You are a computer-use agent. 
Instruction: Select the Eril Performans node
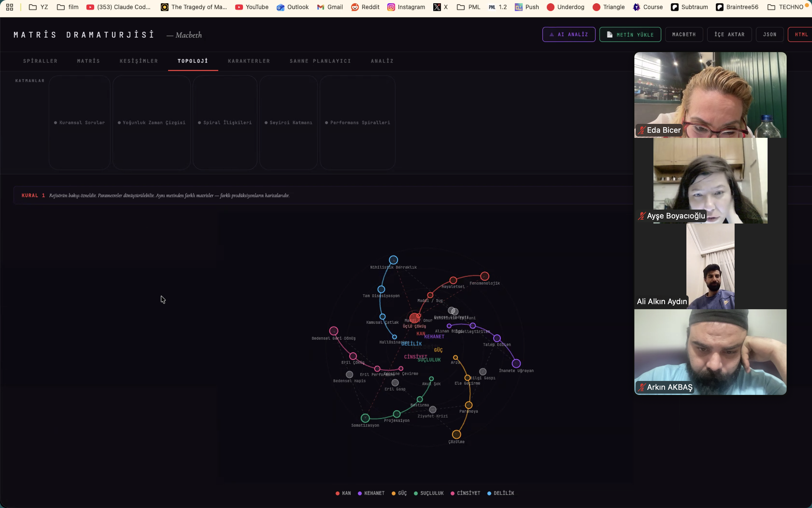click(x=377, y=369)
